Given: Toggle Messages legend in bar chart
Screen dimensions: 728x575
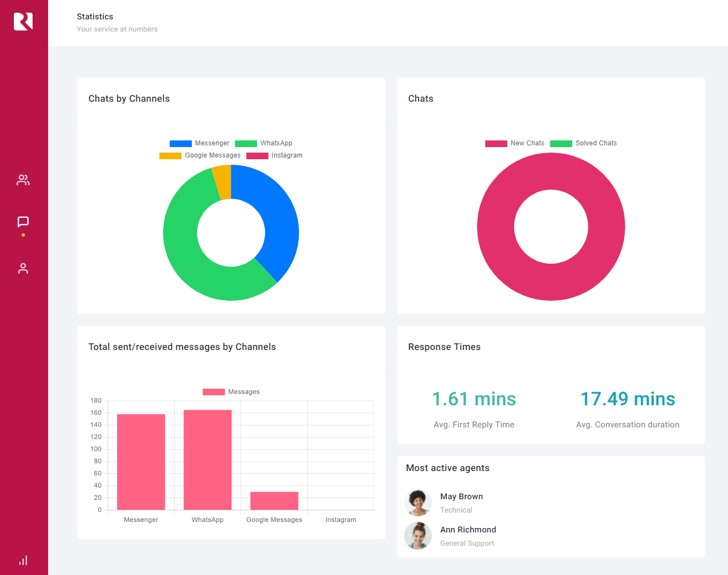Looking at the screenshot, I should pyautogui.click(x=231, y=392).
